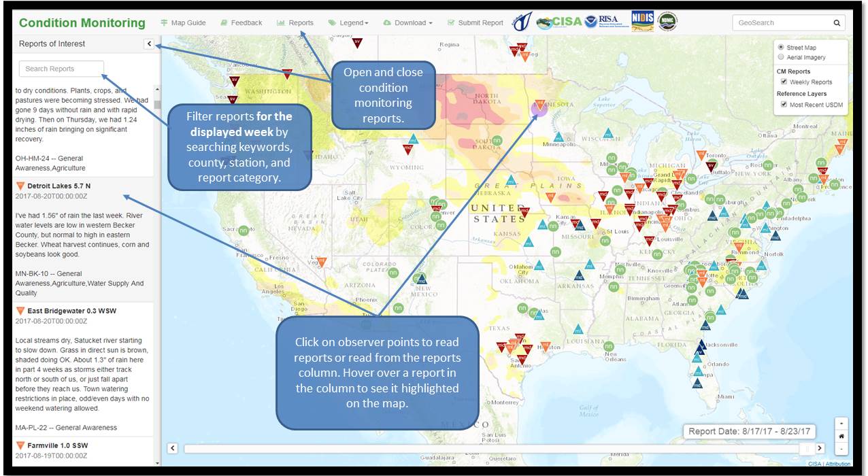This screenshot has width=868, height=476.
Task: Click the previous week arrow on timeline
Action: [172, 448]
